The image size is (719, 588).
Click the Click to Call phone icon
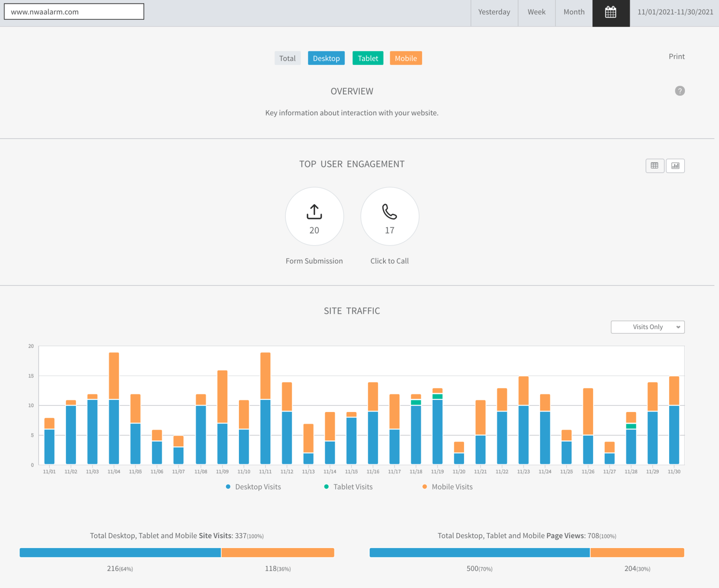pyautogui.click(x=389, y=212)
